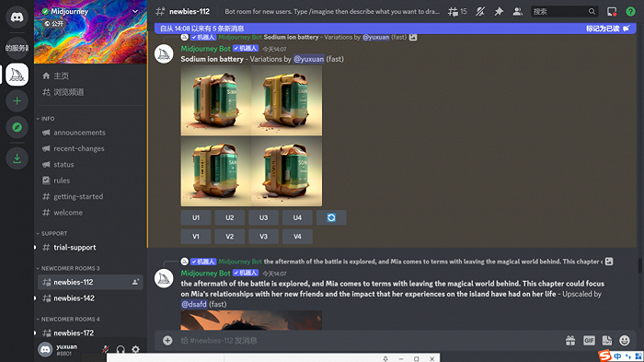Open the rules channel

(x=90, y=181)
